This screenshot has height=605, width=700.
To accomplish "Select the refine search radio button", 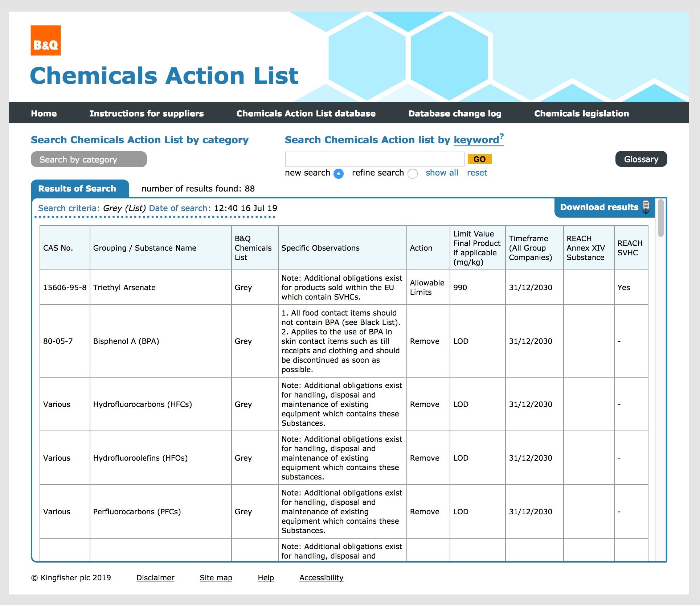I will point(413,174).
